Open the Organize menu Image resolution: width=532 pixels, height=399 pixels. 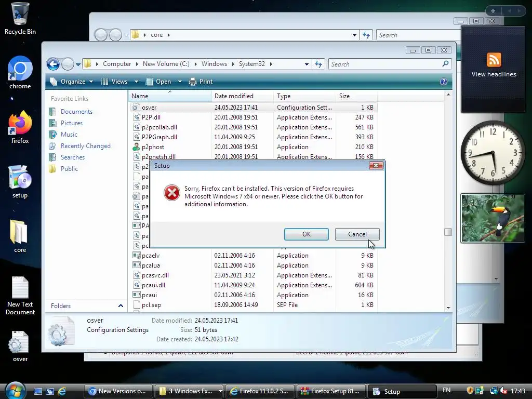coord(72,82)
